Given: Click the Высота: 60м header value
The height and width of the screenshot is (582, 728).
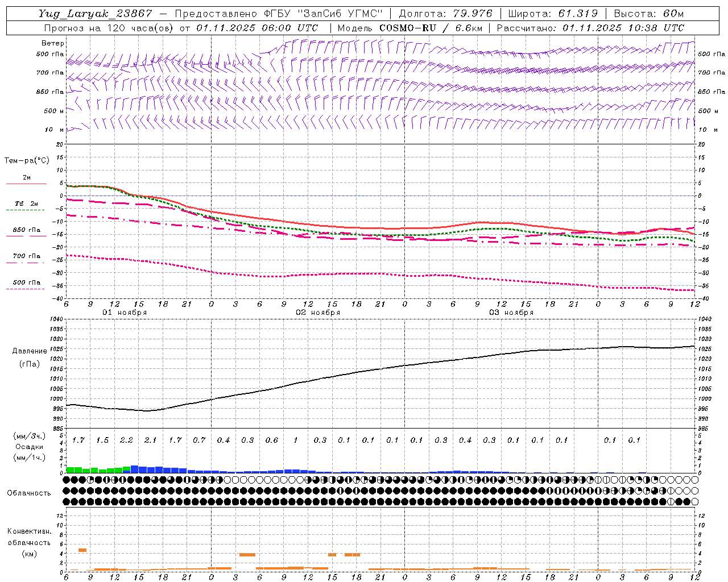Looking at the screenshot, I should pos(648,14).
